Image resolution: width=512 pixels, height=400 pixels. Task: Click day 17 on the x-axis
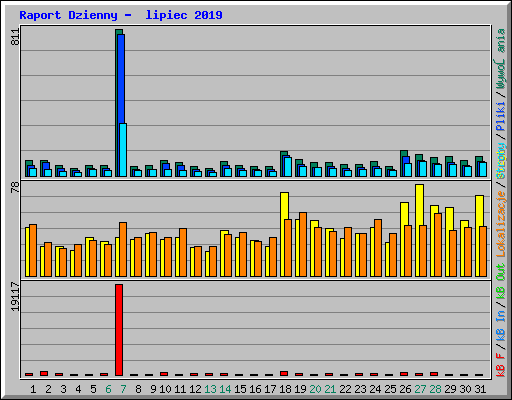coord(270,389)
